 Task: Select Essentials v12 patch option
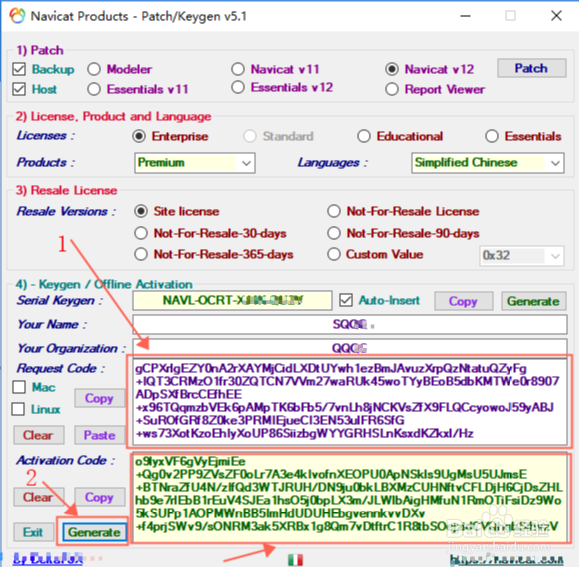[238, 87]
